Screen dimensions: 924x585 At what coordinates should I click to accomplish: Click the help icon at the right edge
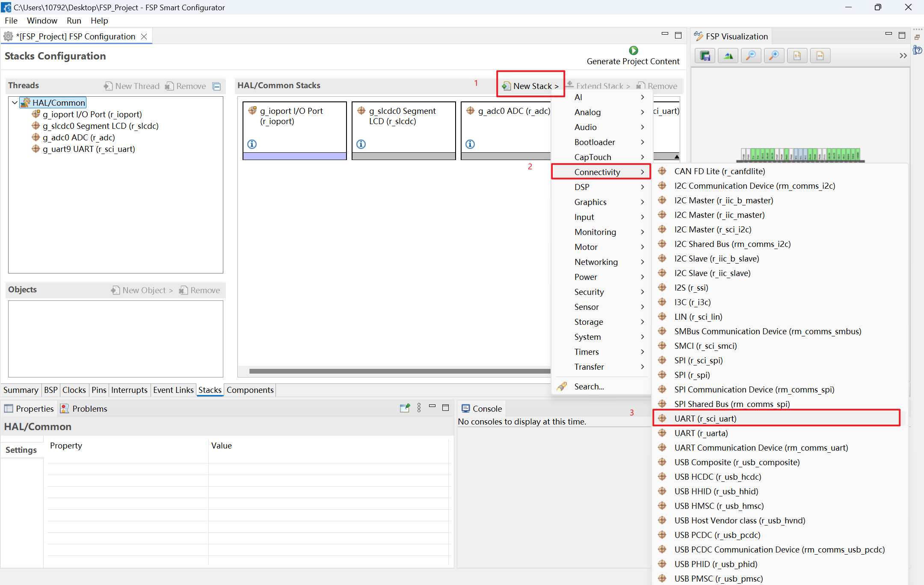pos(918,50)
